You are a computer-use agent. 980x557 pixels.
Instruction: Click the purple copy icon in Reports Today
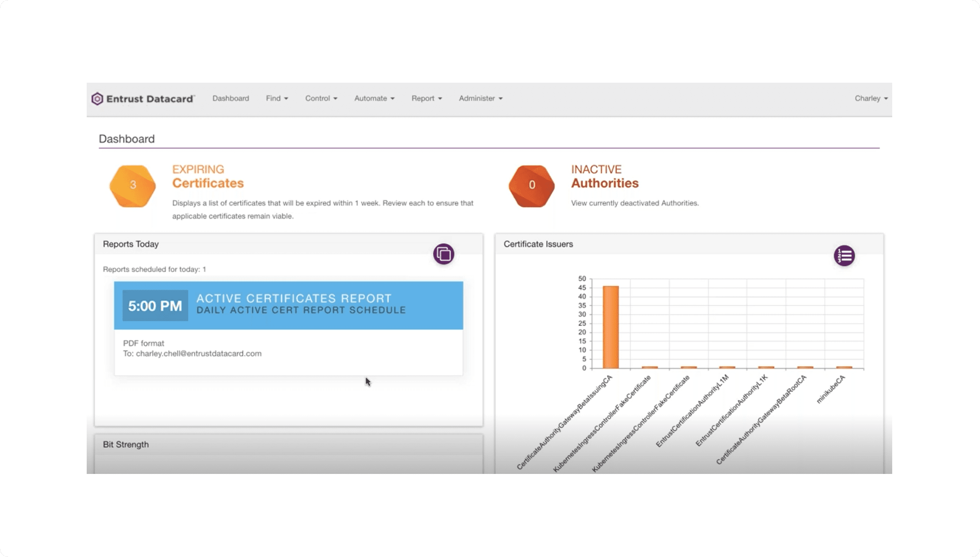pyautogui.click(x=444, y=254)
